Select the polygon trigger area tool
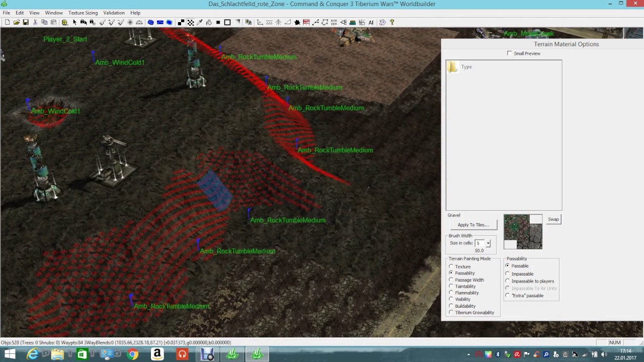This screenshot has width=644, height=362. pos(325,22)
